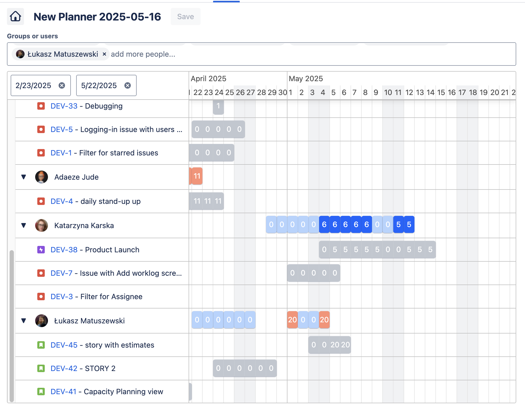The height and width of the screenshot is (420, 525).
Task: Click the epic icon beside DEV-38
Action: [41, 250]
